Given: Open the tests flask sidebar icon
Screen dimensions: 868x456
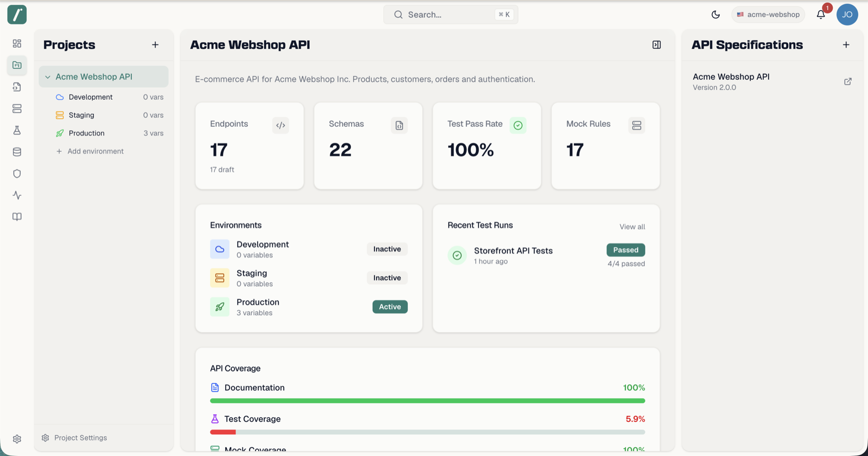Looking at the screenshot, I should pyautogui.click(x=17, y=130).
